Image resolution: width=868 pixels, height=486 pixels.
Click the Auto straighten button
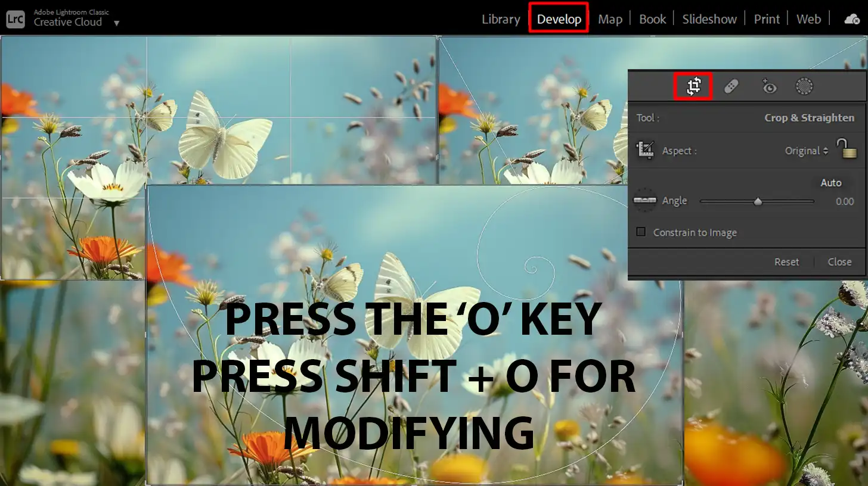pos(831,183)
